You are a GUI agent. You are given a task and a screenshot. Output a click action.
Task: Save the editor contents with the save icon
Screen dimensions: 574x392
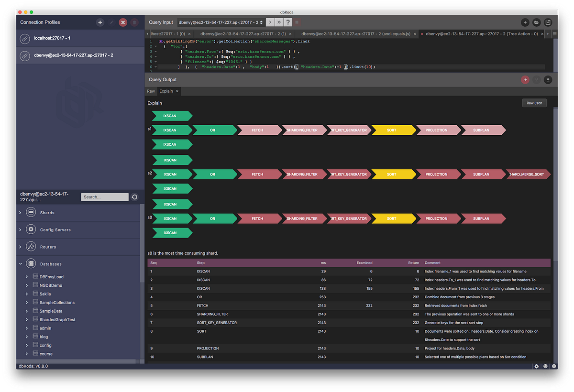tap(548, 22)
